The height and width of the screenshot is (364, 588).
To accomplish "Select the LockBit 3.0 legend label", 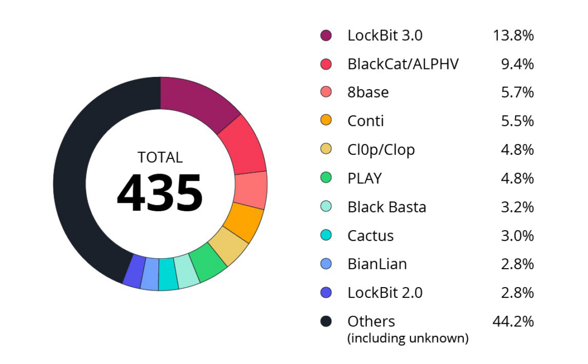I will point(385,36).
